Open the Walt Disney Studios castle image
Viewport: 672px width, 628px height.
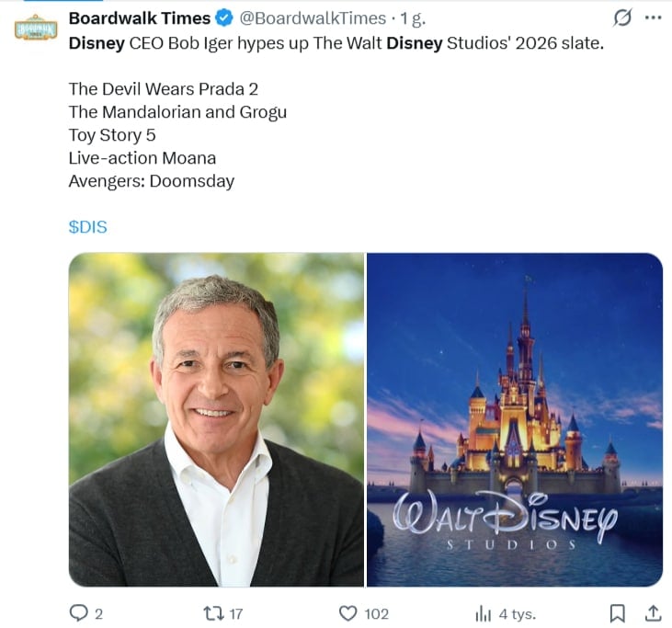tap(515, 419)
